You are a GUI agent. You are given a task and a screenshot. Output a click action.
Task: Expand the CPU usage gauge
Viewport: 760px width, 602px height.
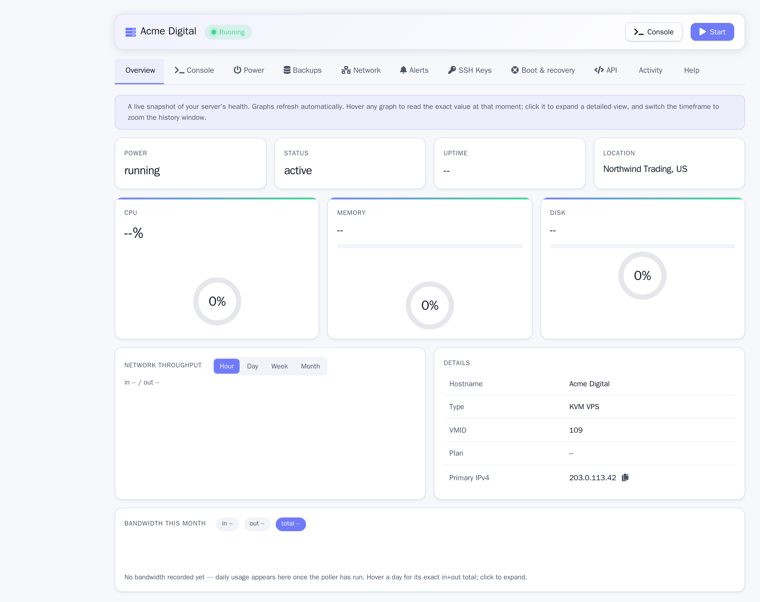(217, 301)
